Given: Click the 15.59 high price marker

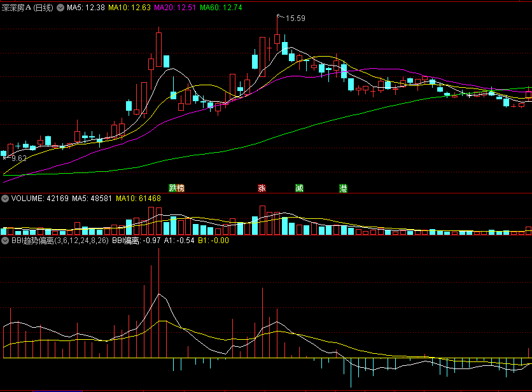Looking at the screenshot, I should pyautogui.click(x=295, y=18).
